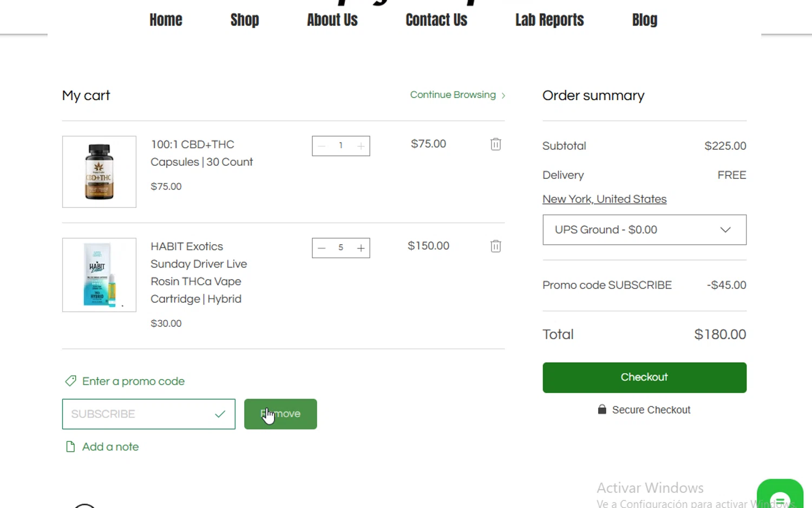The height and width of the screenshot is (508, 812).
Task: Visit the Blog page
Action: tap(645, 20)
